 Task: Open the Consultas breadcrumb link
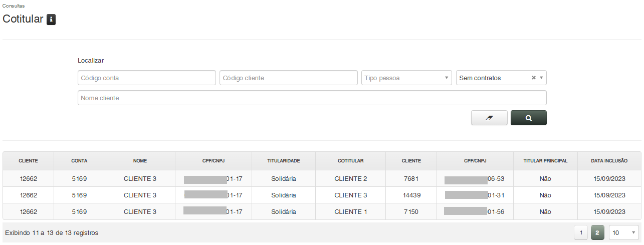[x=14, y=6]
